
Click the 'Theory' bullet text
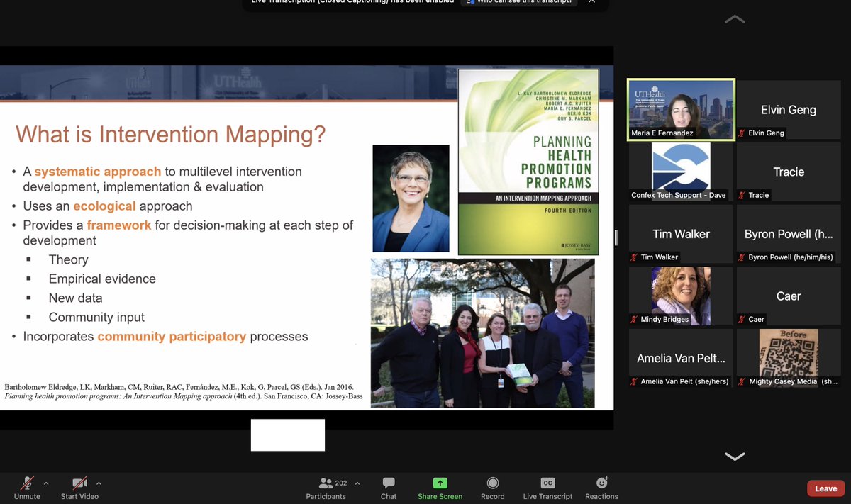(x=68, y=260)
